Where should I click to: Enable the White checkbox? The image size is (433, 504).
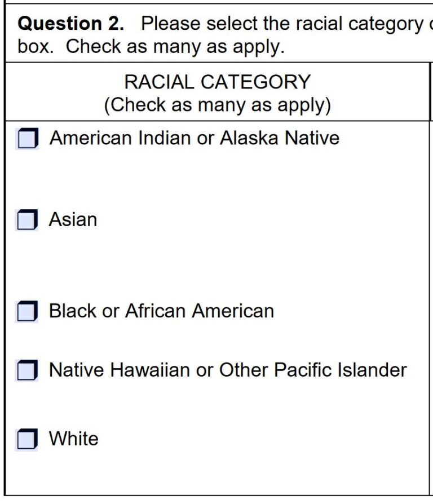point(27,439)
